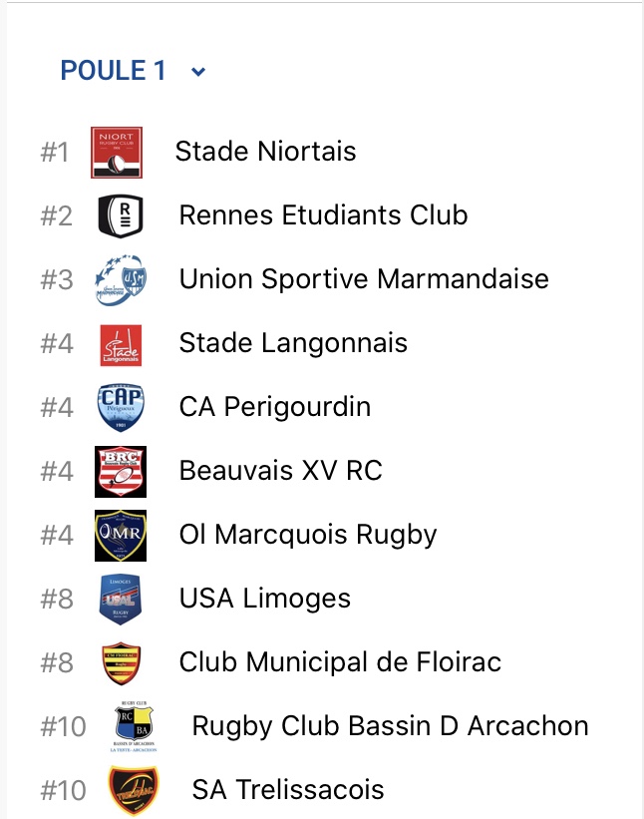Select the Union Sportive Marmandaise name
This screenshot has height=819, width=644.
[364, 279]
